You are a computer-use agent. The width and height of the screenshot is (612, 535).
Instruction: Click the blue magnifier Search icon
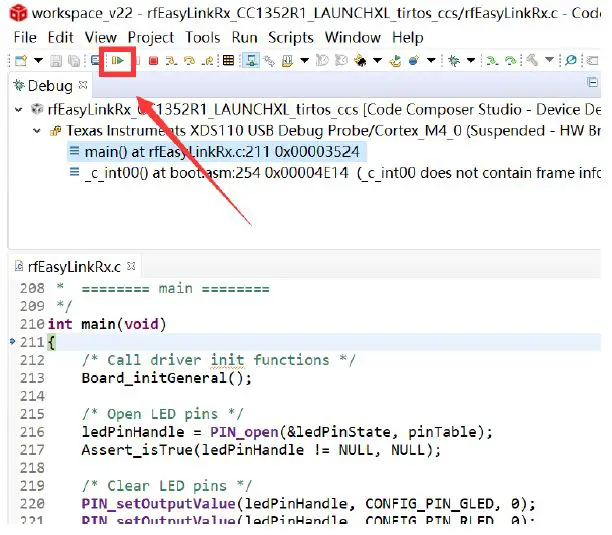571,60
